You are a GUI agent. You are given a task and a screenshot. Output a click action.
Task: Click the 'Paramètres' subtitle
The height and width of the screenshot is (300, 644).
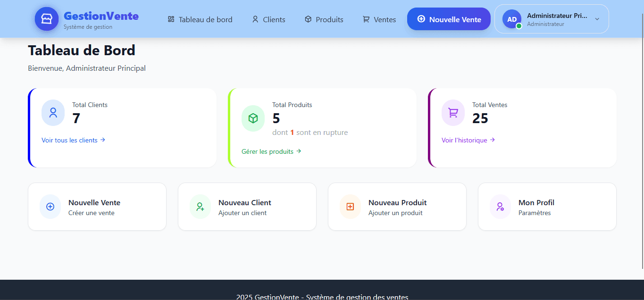(x=535, y=213)
